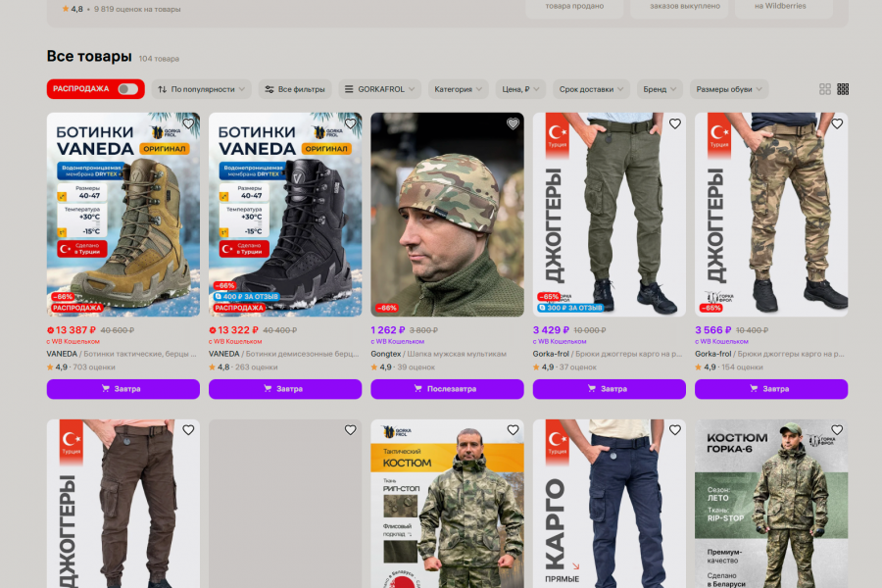Open the olive ДЖОГГЕРЫ product image

point(610,215)
